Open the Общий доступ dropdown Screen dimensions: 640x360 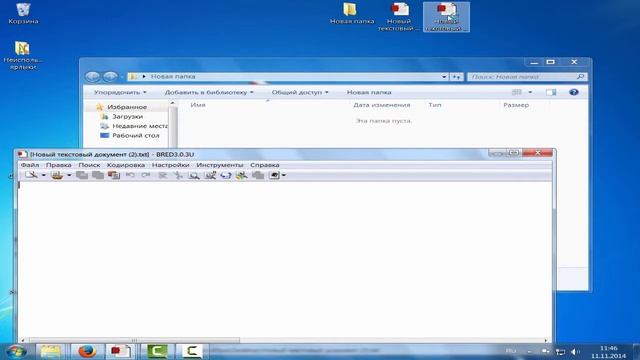coord(300,92)
